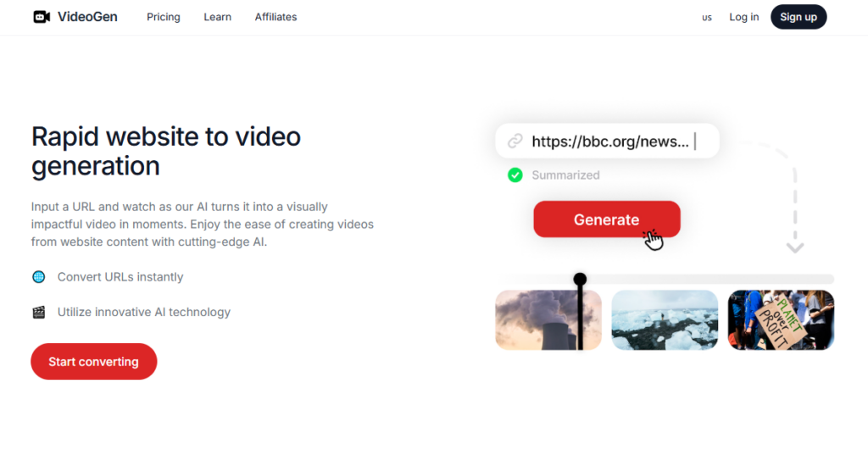The width and height of the screenshot is (868, 450).
Task: Go to the Affiliates page
Action: [275, 17]
